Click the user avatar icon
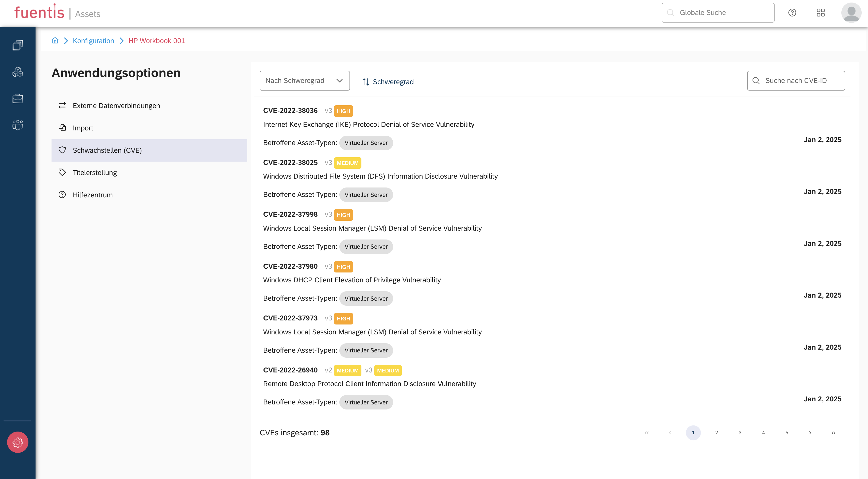 851,13
